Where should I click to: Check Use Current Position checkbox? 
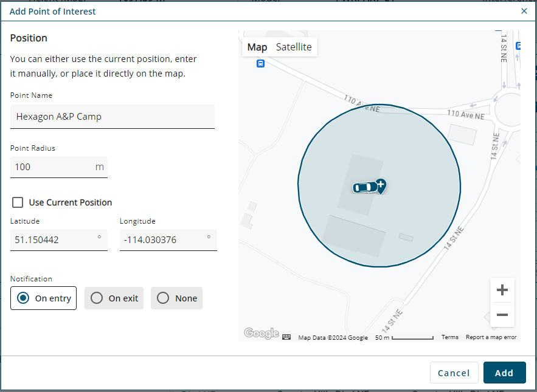pyautogui.click(x=18, y=202)
